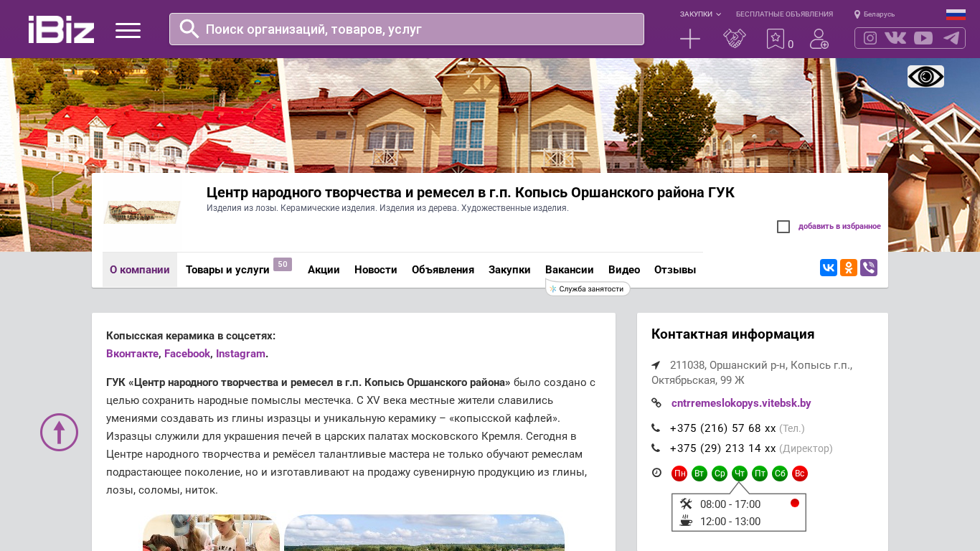Open favorites bookmark star icon
The image size is (980, 551).
pyautogui.click(x=776, y=39)
